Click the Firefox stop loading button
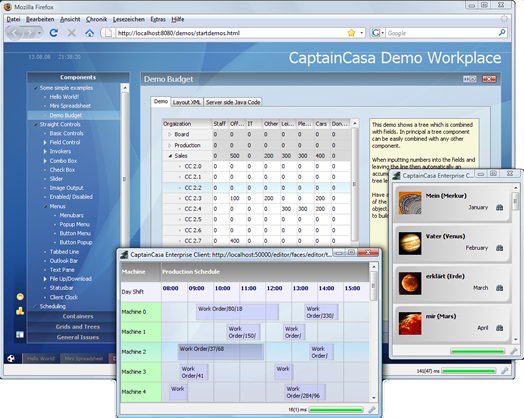524x418 pixels. click(72, 33)
